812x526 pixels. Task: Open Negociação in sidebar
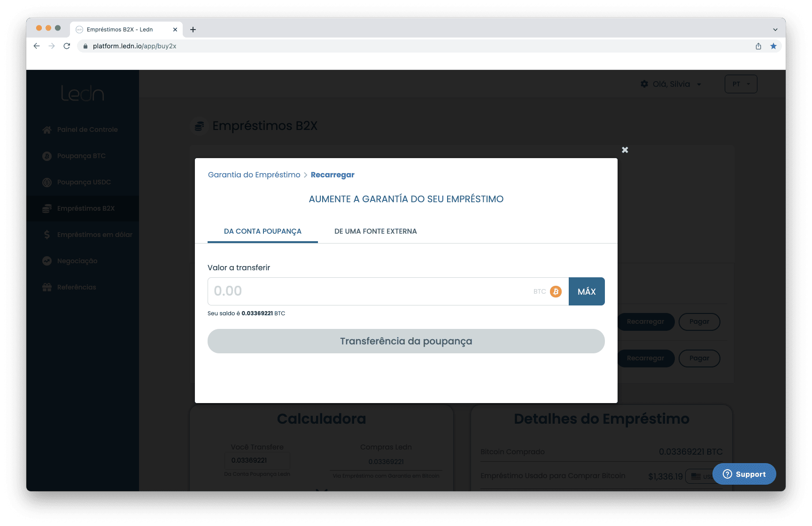point(83,261)
